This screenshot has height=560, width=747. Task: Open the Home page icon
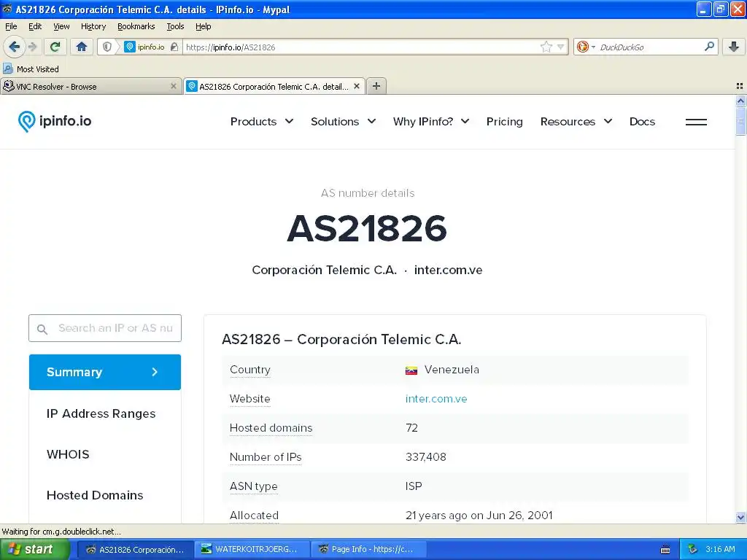click(82, 47)
